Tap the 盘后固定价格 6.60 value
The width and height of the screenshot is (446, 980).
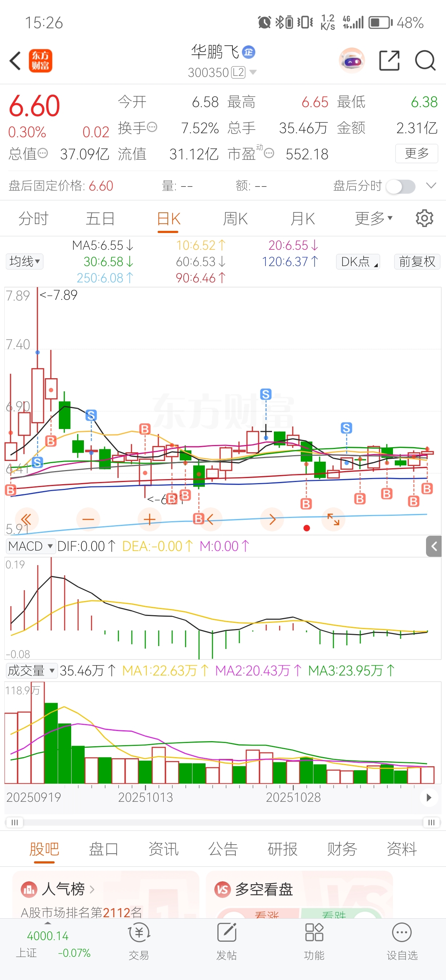(x=101, y=186)
